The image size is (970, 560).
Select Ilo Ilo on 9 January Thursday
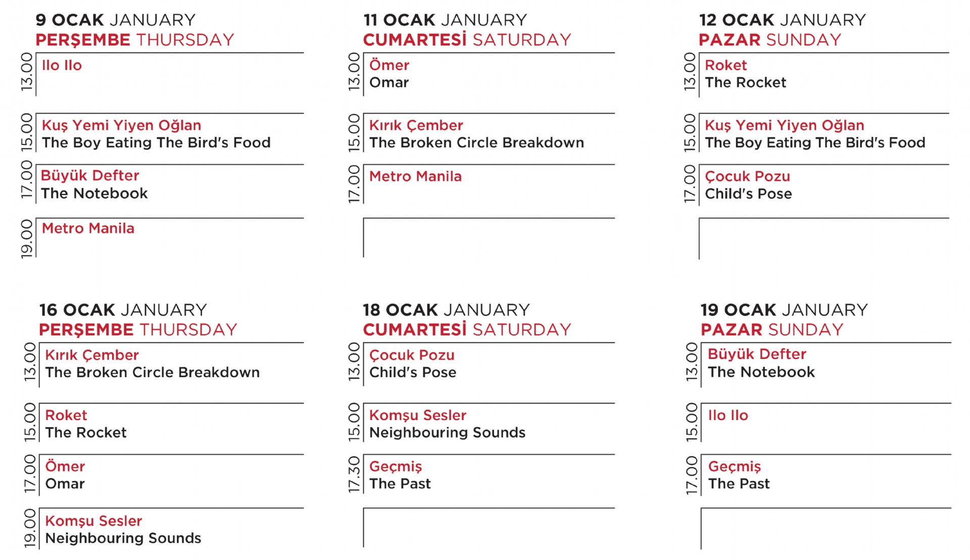coord(62,66)
